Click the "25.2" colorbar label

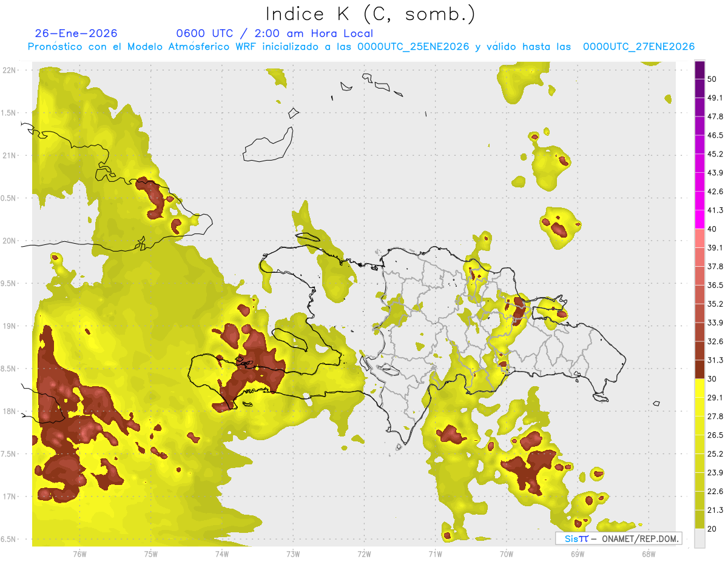pos(715,453)
